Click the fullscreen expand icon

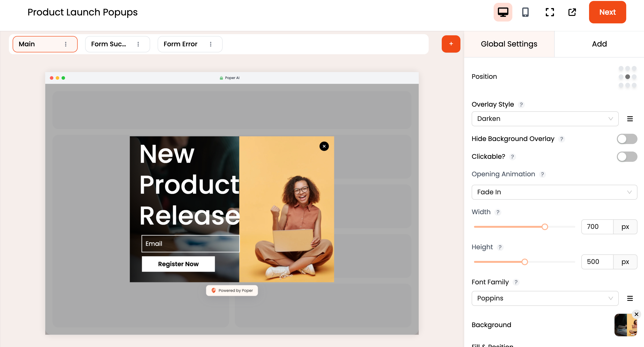click(550, 11)
